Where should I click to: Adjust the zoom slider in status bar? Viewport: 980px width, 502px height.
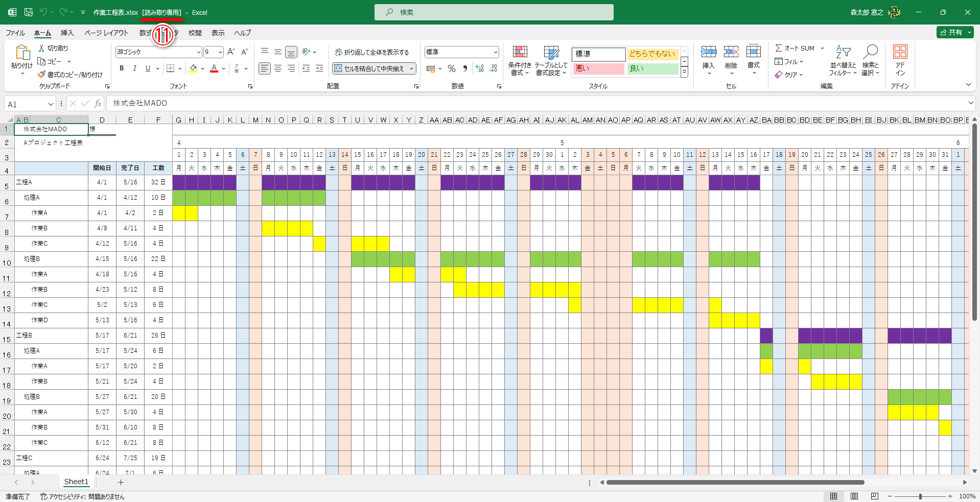pos(920,496)
